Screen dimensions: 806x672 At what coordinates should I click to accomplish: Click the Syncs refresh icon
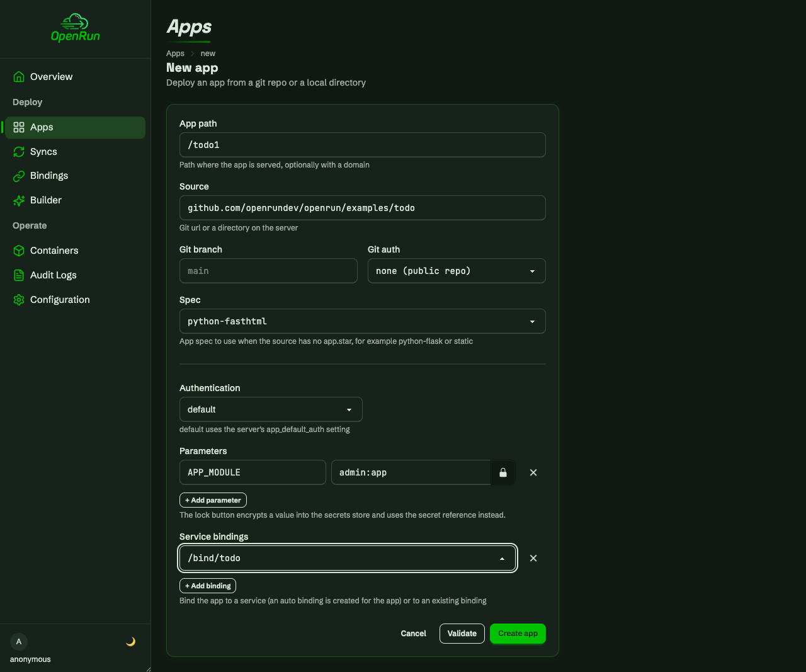(x=19, y=152)
